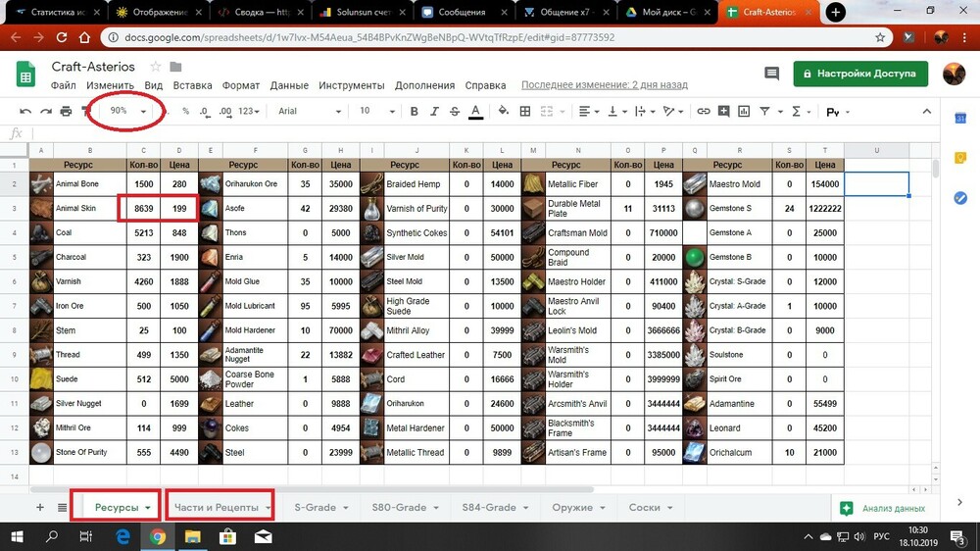The height and width of the screenshot is (551, 980).
Task: Expand the font size 10 dropdown
Action: pyautogui.click(x=373, y=111)
